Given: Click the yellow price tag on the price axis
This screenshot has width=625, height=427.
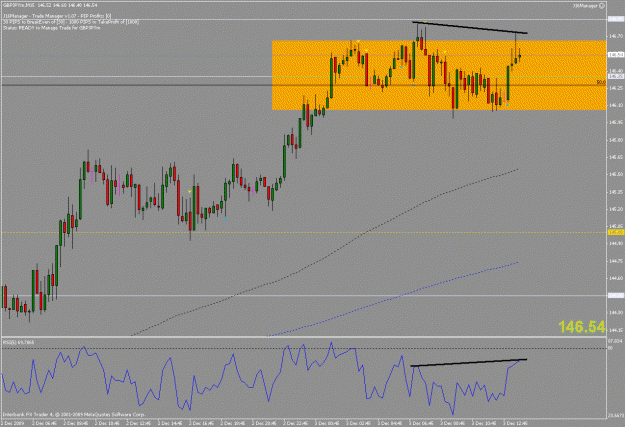Looking at the screenshot, I should (x=615, y=232).
